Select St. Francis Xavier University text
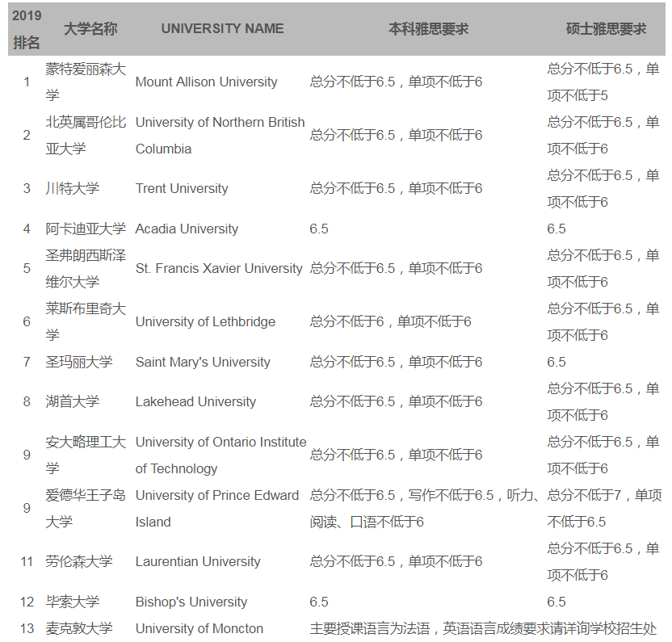 219,268
